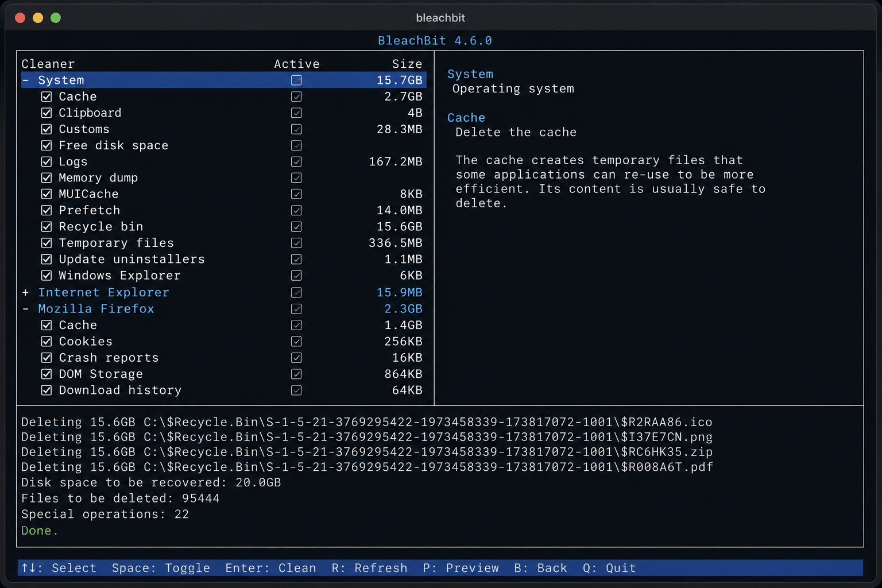Click 'Enter: Clean' in the bottom bar

pos(270,568)
